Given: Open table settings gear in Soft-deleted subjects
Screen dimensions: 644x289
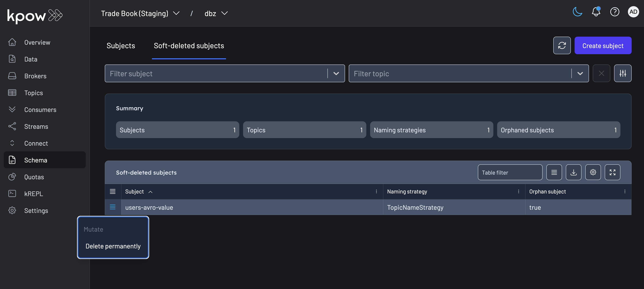Looking at the screenshot, I should click(x=593, y=172).
